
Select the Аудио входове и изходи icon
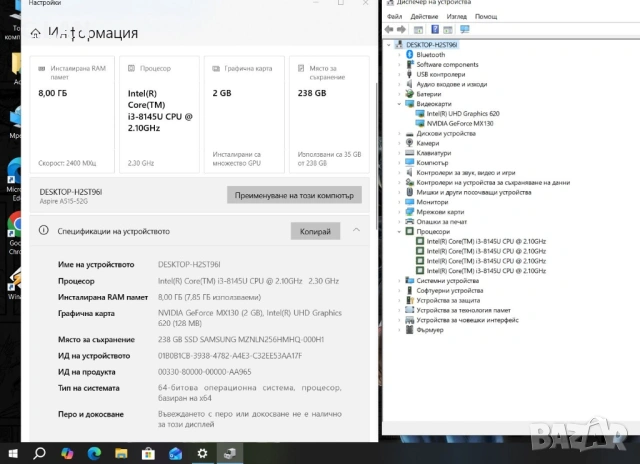(409, 84)
